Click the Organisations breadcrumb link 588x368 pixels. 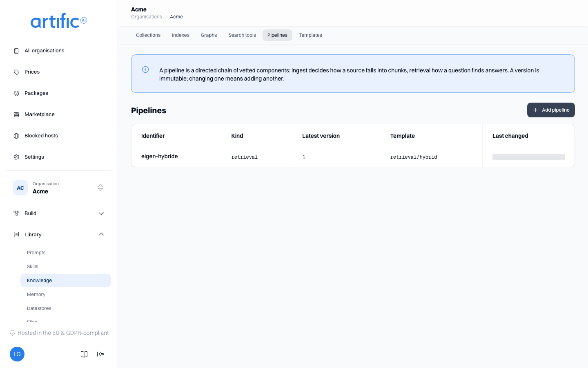point(147,17)
